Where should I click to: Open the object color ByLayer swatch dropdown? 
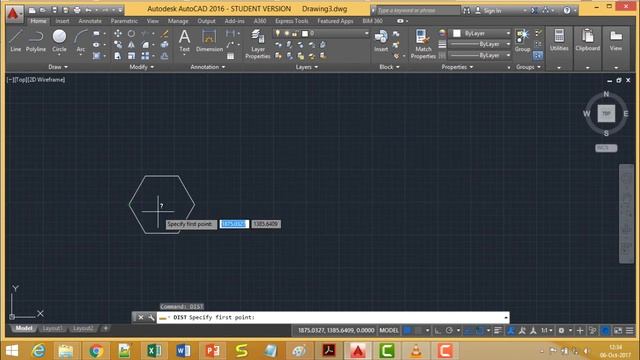(x=480, y=33)
